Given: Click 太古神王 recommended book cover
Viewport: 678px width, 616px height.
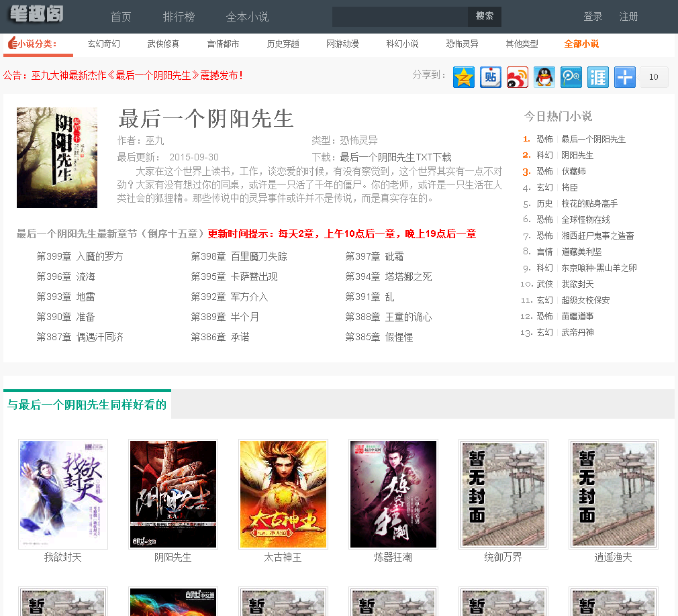Looking at the screenshot, I should click(x=283, y=494).
